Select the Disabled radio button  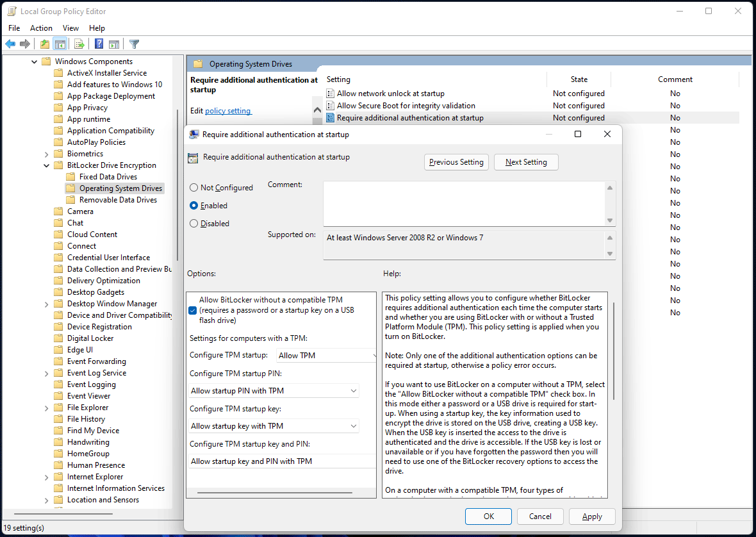194,223
